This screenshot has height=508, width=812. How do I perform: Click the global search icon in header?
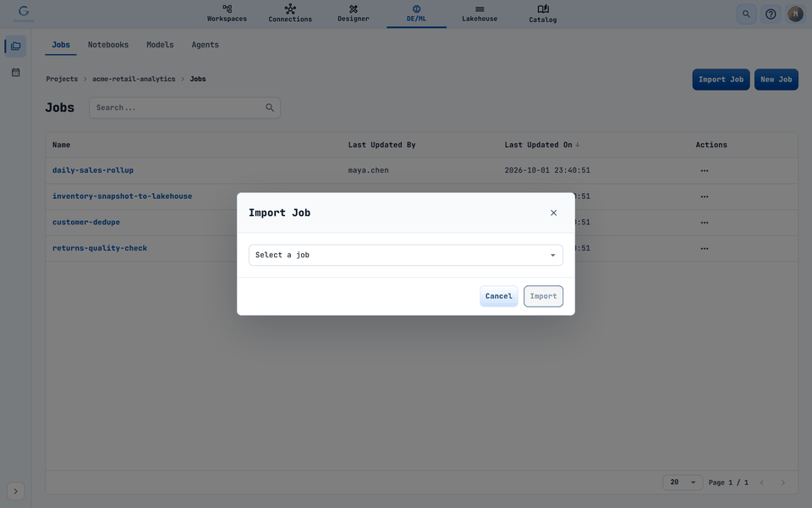tap(746, 14)
